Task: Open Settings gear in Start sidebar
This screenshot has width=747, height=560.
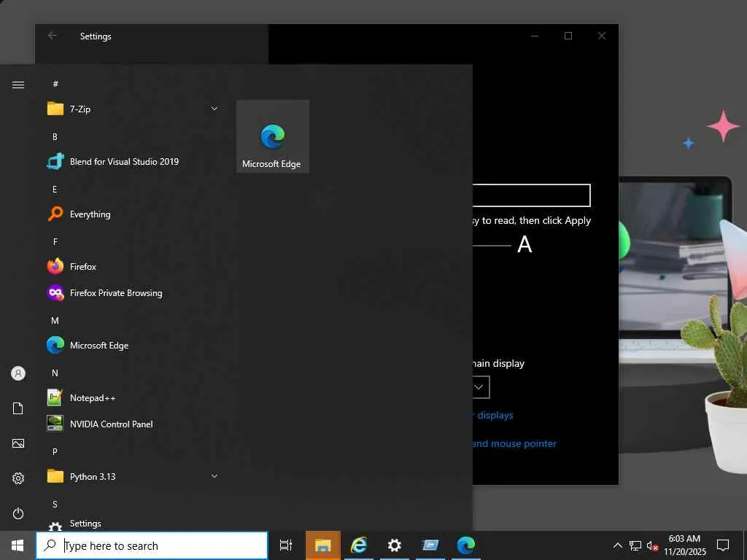Action: (x=18, y=478)
